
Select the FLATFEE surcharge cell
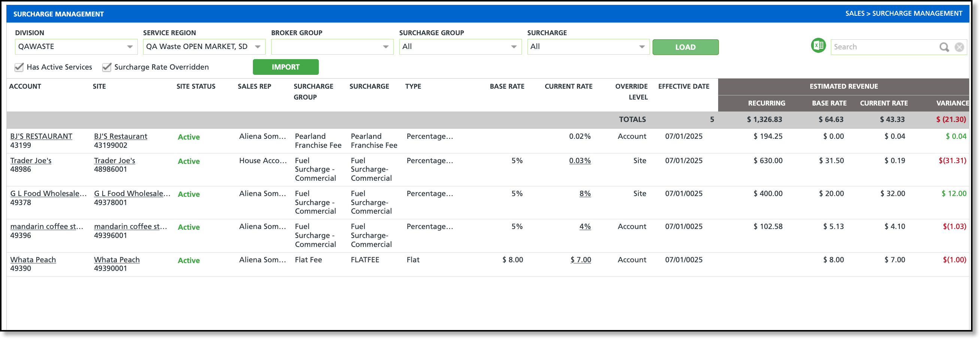coord(365,260)
